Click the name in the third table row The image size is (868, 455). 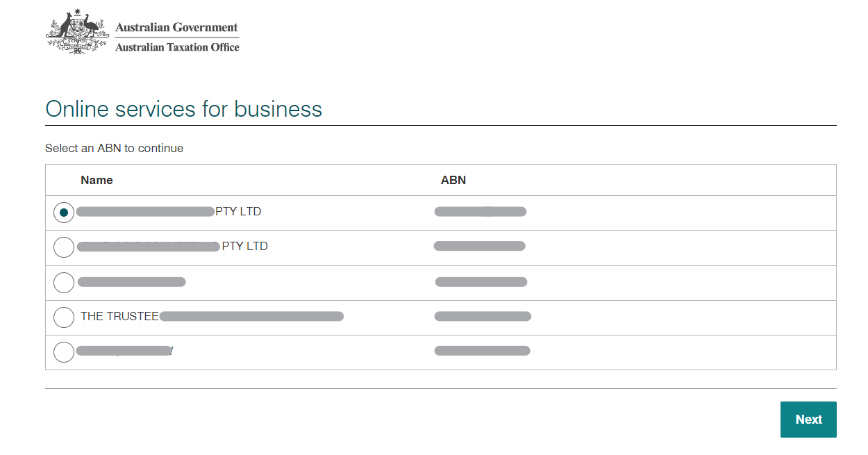click(132, 281)
